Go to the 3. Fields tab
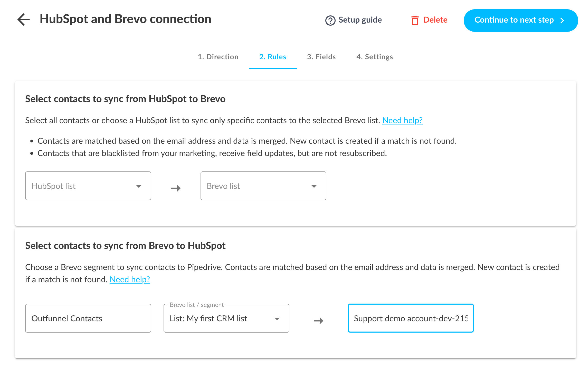588x368 pixels. (321, 57)
